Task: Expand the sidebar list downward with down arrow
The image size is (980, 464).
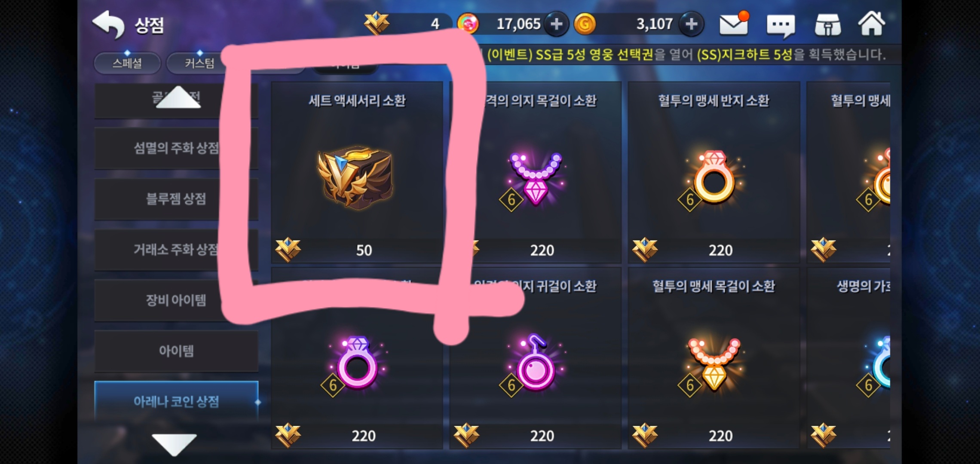Action: [x=174, y=444]
